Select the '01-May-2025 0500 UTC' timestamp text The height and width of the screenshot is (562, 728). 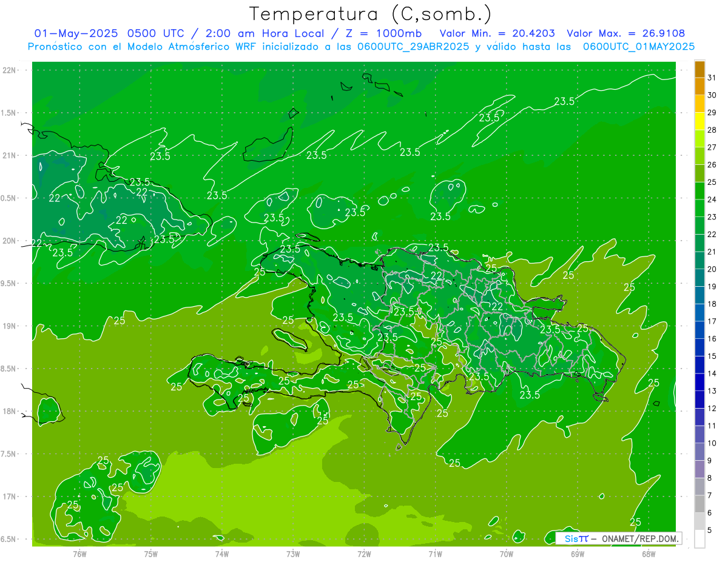coord(110,33)
